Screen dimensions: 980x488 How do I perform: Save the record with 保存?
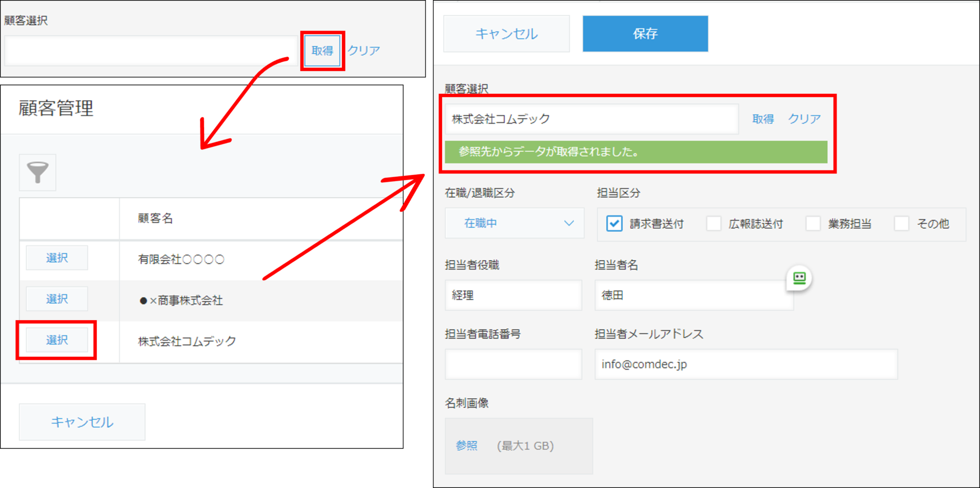[645, 34]
